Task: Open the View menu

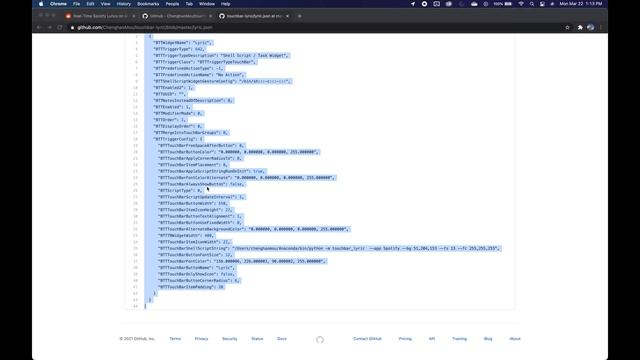Action: point(105,4)
